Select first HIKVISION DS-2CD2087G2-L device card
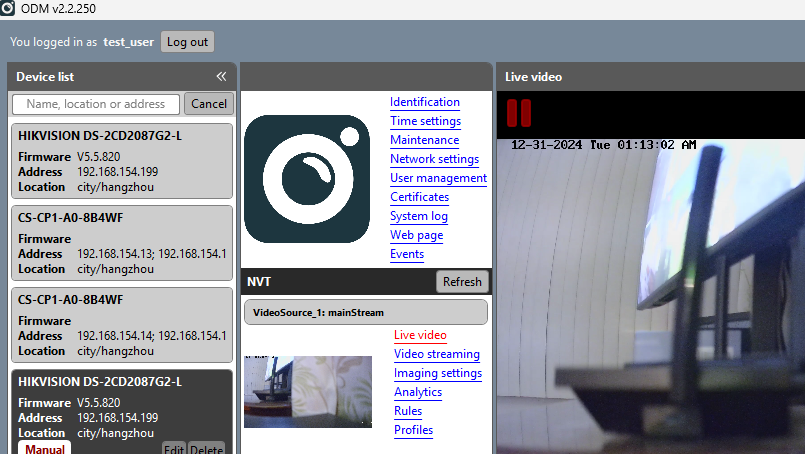Screen dimensions: 805x454 click(122, 161)
